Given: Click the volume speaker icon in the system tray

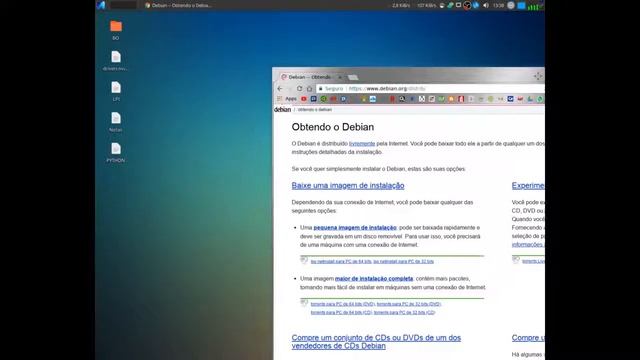Looking at the screenshot, I should tap(486, 5).
